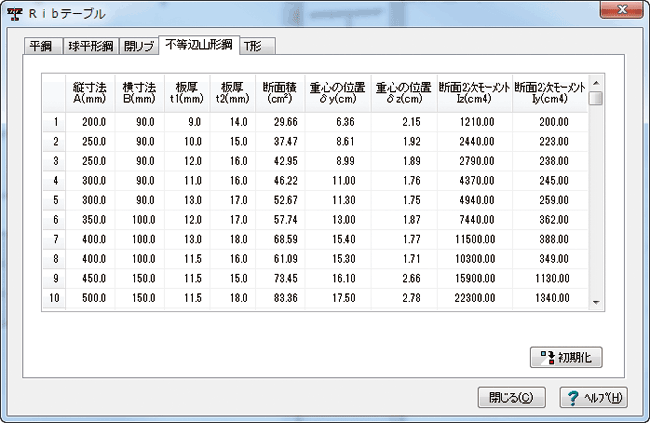Open help with ヘルプ(H) button
This screenshot has height=423, width=650.
coord(594,398)
